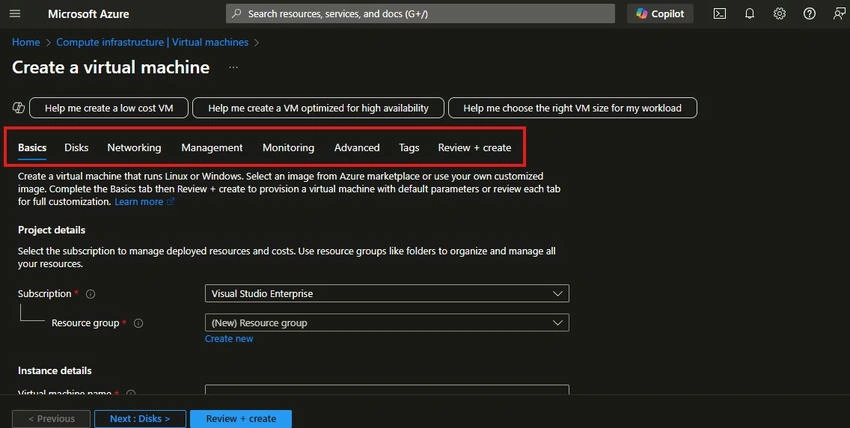Switch to the Disks tab
Screen dimensions: 850x428
(x=76, y=147)
